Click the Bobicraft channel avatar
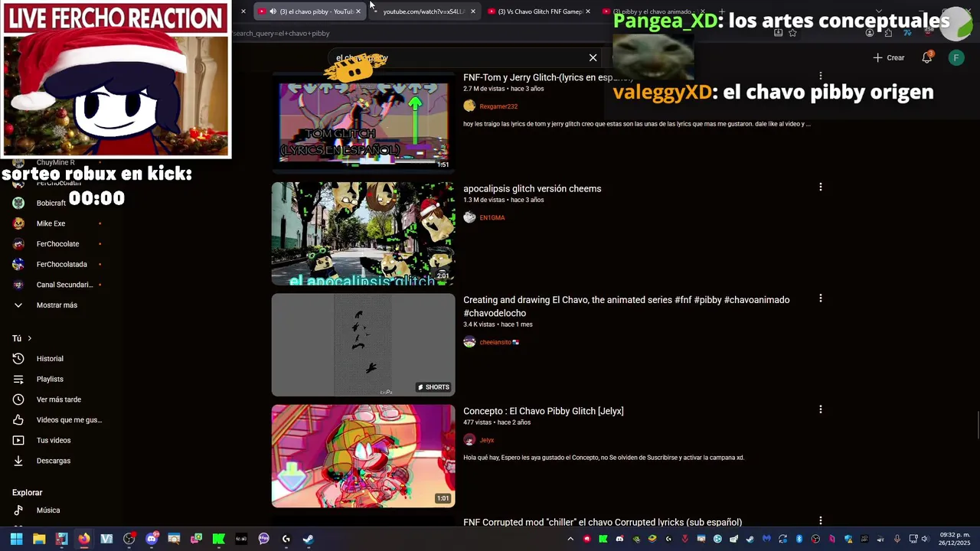This screenshot has width=980, height=551. pyautogui.click(x=19, y=203)
